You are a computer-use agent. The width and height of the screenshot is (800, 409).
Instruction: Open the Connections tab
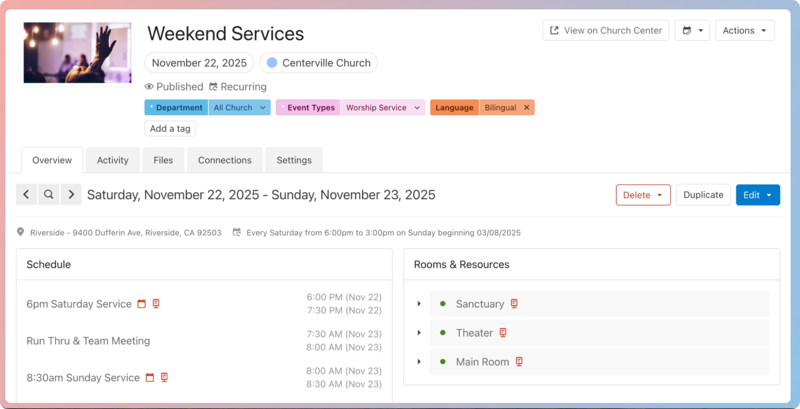(x=224, y=160)
